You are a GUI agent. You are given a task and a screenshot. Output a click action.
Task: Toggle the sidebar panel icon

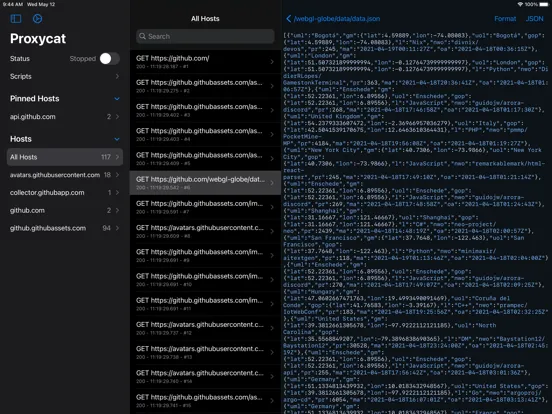[x=16, y=19]
